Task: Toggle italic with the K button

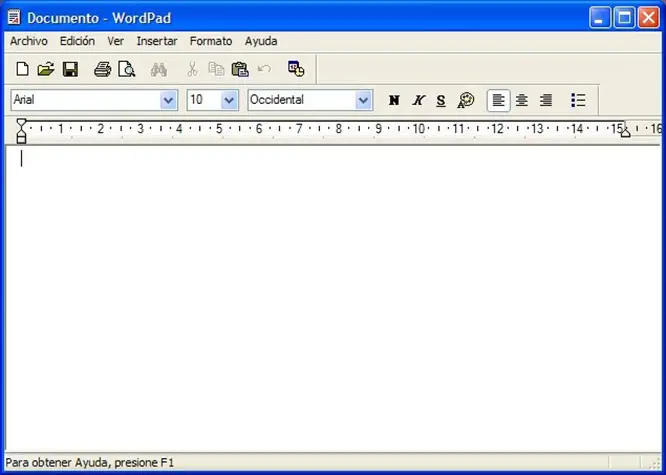Action: pyautogui.click(x=418, y=100)
